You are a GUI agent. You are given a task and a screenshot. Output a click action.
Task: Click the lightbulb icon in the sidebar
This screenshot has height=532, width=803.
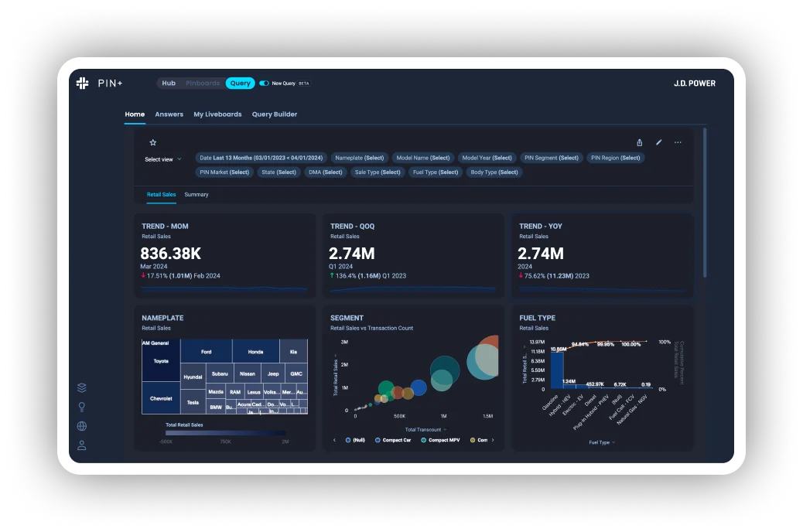coord(82,407)
